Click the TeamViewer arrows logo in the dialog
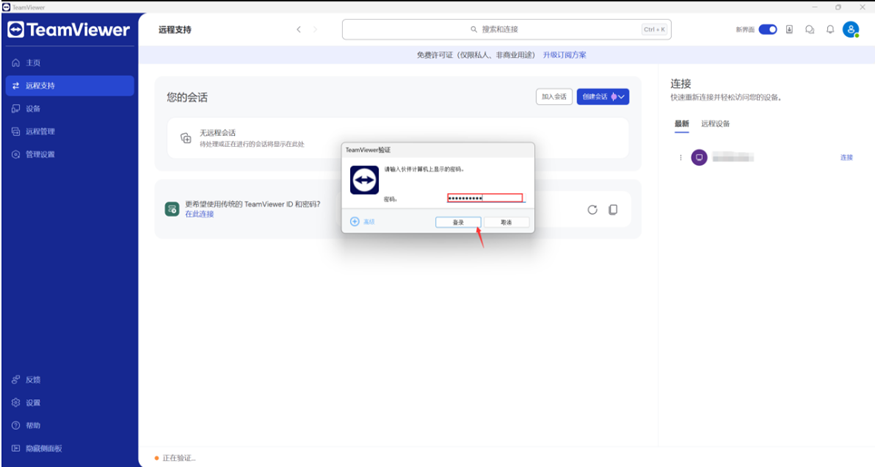875x467 pixels. (x=364, y=180)
